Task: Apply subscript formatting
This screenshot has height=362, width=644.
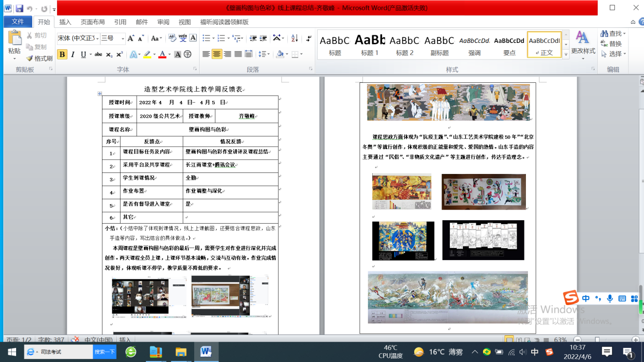Action: (x=109, y=54)
